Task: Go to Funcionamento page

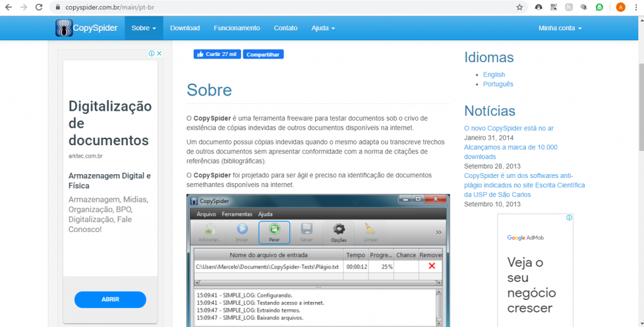Action: click(236, 28)
